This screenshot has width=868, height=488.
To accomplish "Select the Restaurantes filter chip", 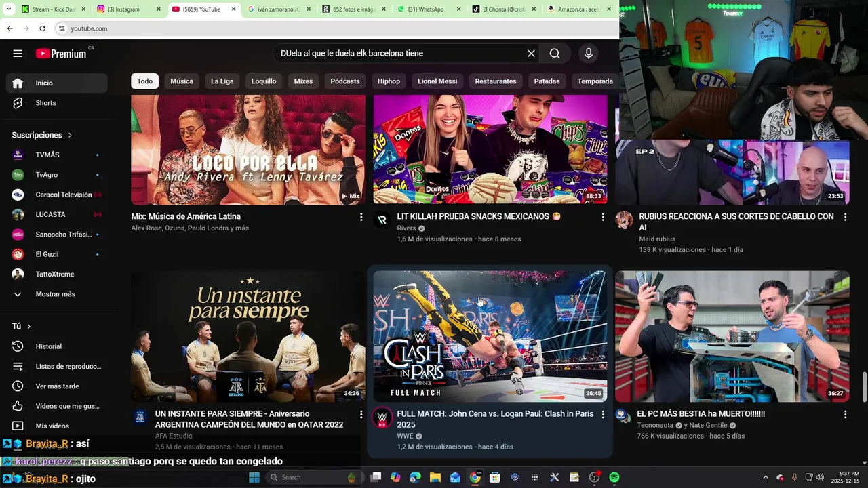I will 496,81.
